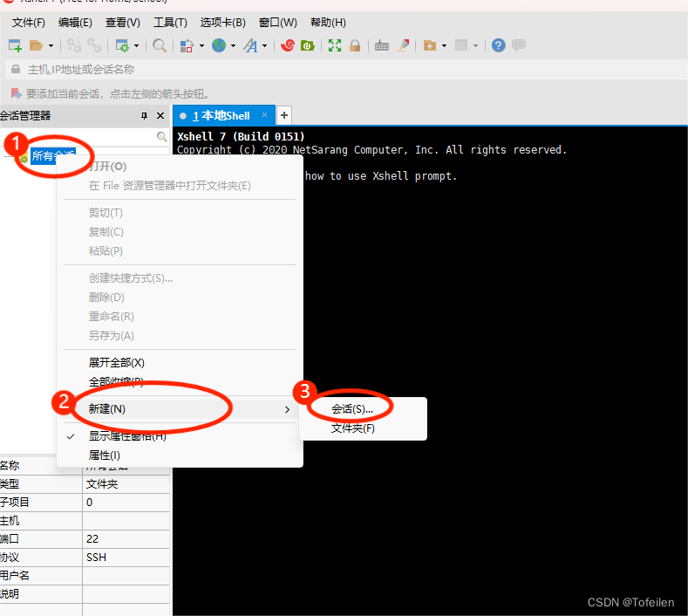Click the Find magnifier toolbar icon
688x616 pixels.
(x=160, y=45)
